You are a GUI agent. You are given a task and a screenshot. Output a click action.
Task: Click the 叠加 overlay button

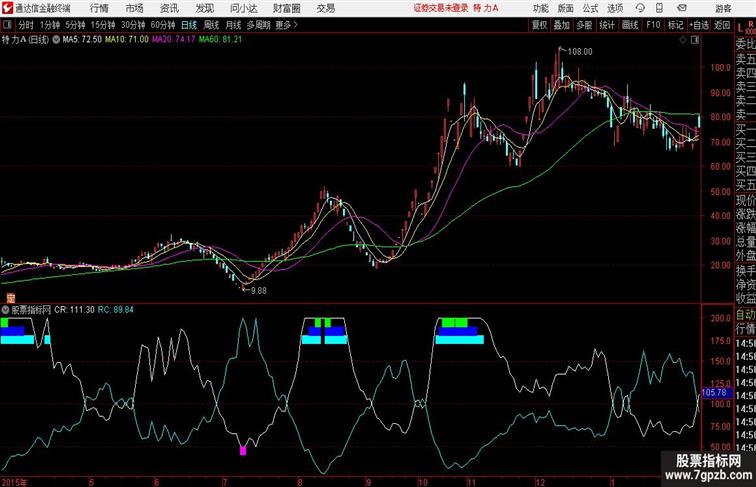point(562,25)
